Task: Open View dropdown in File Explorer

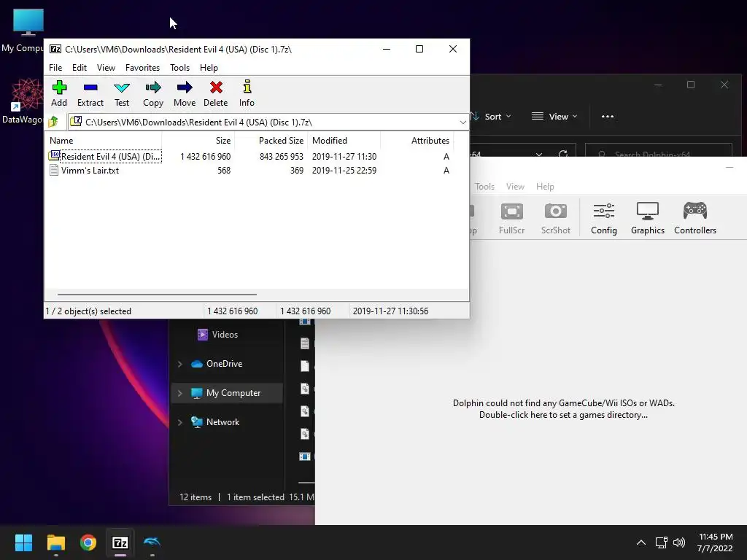Action: [554, 116]
